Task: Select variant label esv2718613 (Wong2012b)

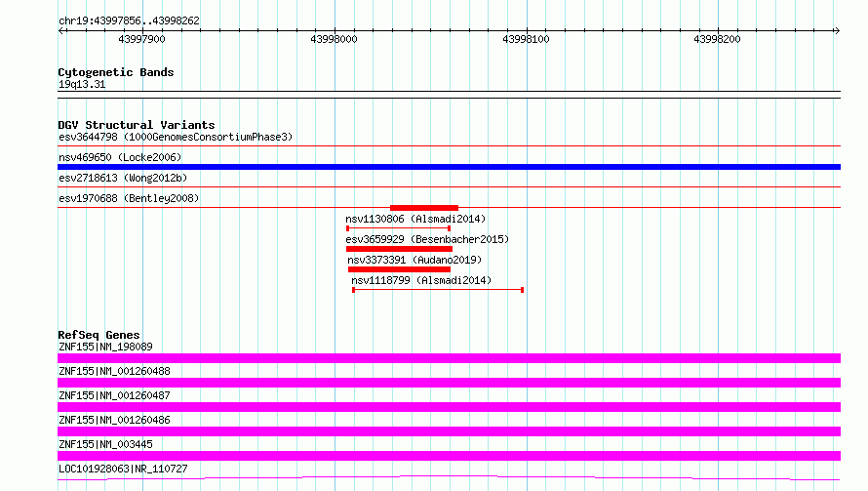Action: 123,178
